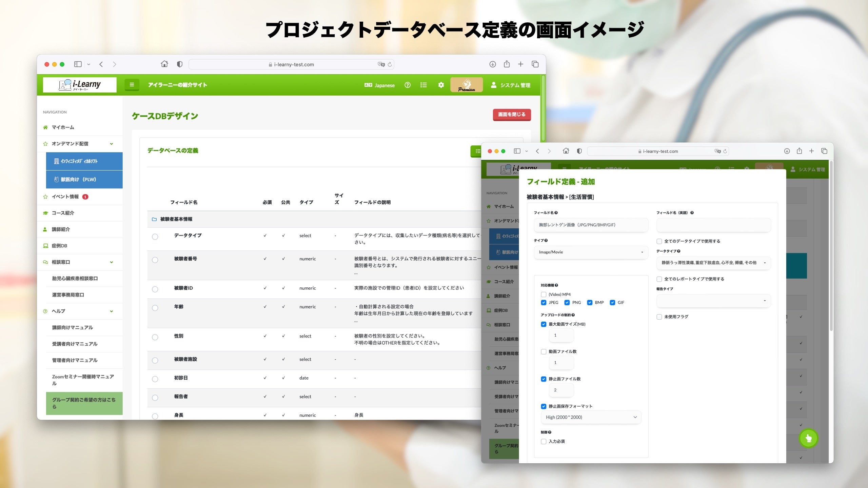The height and width of the screenshot is (488, 868).
Task: Open the list icon in green header
Action: click(423, 85)
